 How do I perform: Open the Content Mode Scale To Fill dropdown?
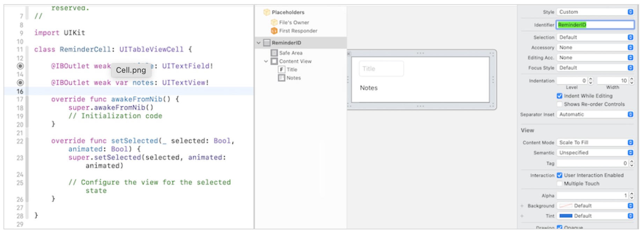[x=595, y=142]
